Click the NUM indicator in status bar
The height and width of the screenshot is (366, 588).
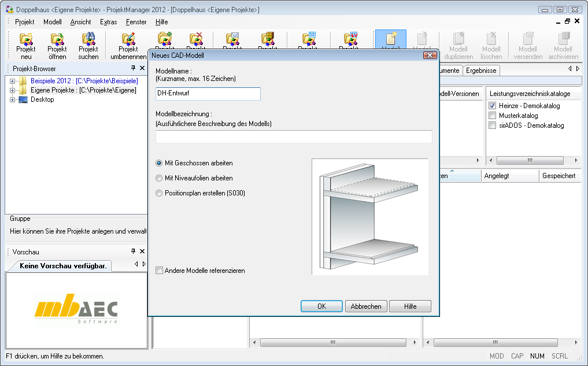coord(537,356)
